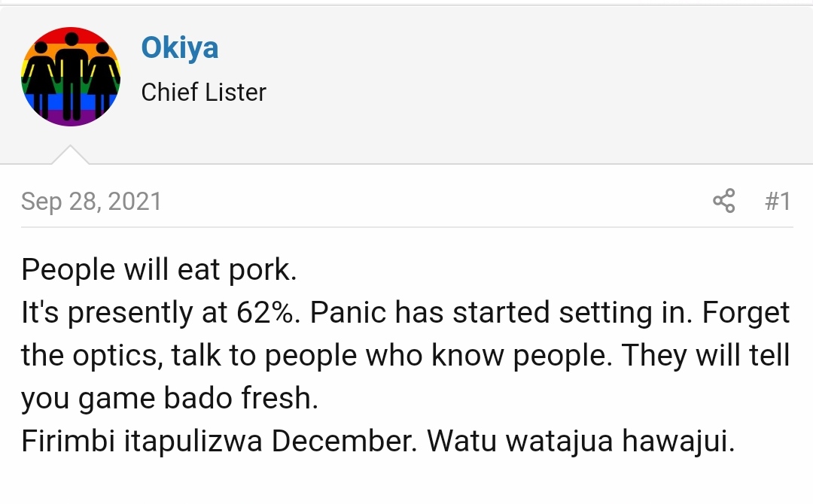Image resolution: width=813 pixels, height=504 pixels.
Task: Click the middle figure in the avatar
Action: point(71,77)
